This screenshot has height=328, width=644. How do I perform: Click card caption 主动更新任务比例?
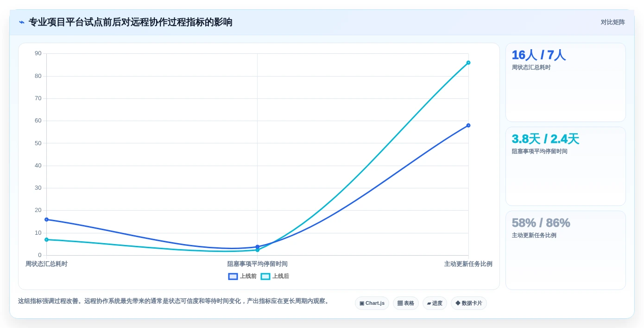[x=534, y=236]
